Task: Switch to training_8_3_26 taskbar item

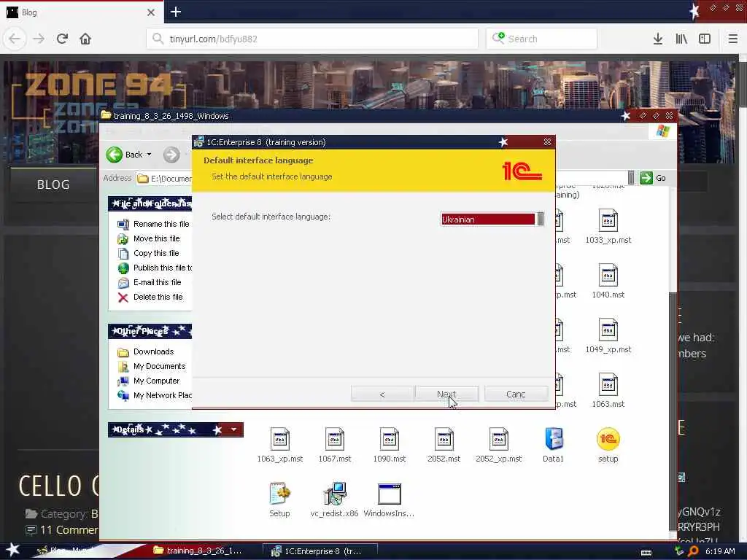Action: point(198,551)
